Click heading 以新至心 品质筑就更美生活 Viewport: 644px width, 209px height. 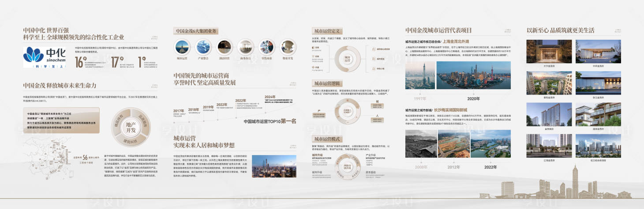[x=561, y=30]
